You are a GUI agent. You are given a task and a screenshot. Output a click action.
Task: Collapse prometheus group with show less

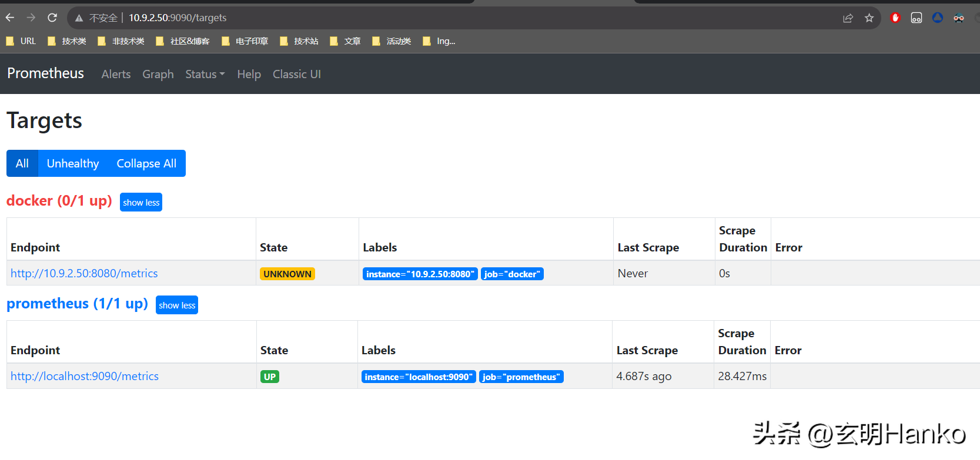pos(177,305)
